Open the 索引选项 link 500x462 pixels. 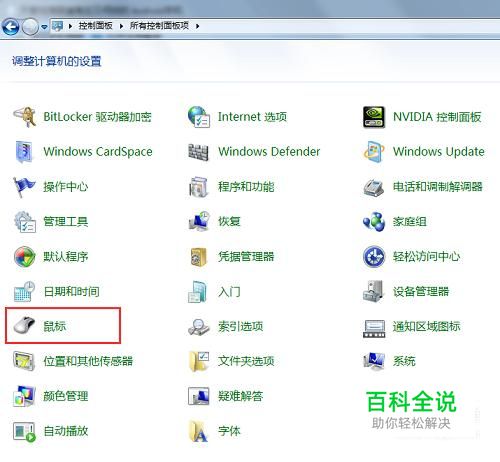click(240, 326)
